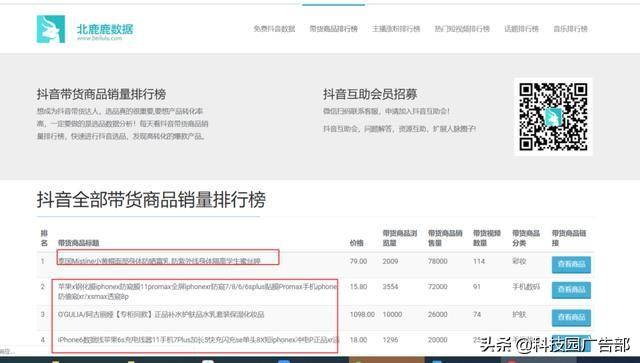Click the price cell 18.00
Image resolution: width=640 pixels, height=363 pixels.
click(358, 340)
